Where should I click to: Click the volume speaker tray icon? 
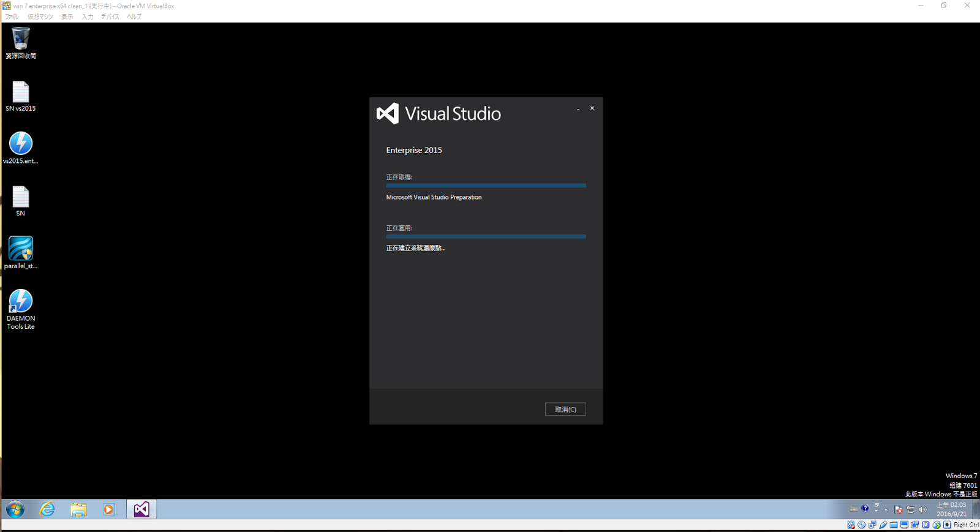coord(922,509)
